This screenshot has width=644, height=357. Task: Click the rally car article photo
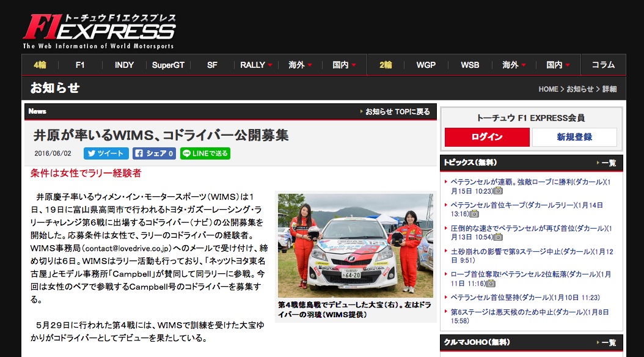(x=355, y=246)
